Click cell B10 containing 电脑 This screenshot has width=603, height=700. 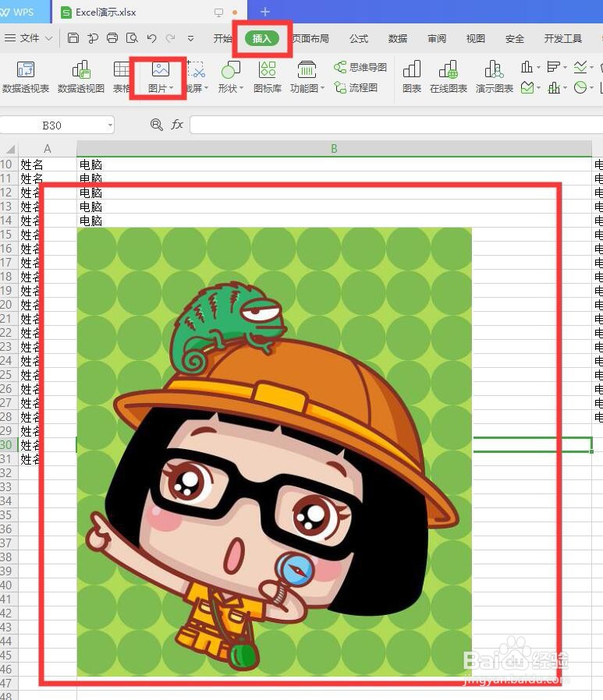coord(334,164)
